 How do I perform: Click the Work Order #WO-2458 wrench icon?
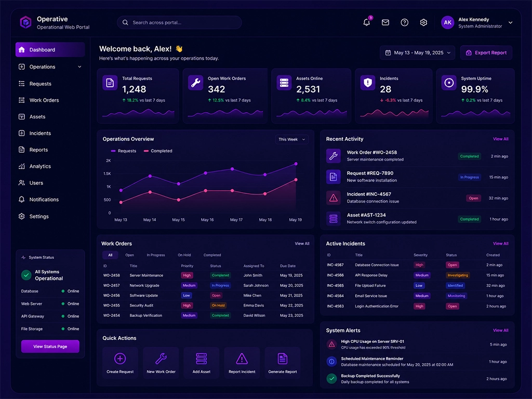[x=334, y=156]
